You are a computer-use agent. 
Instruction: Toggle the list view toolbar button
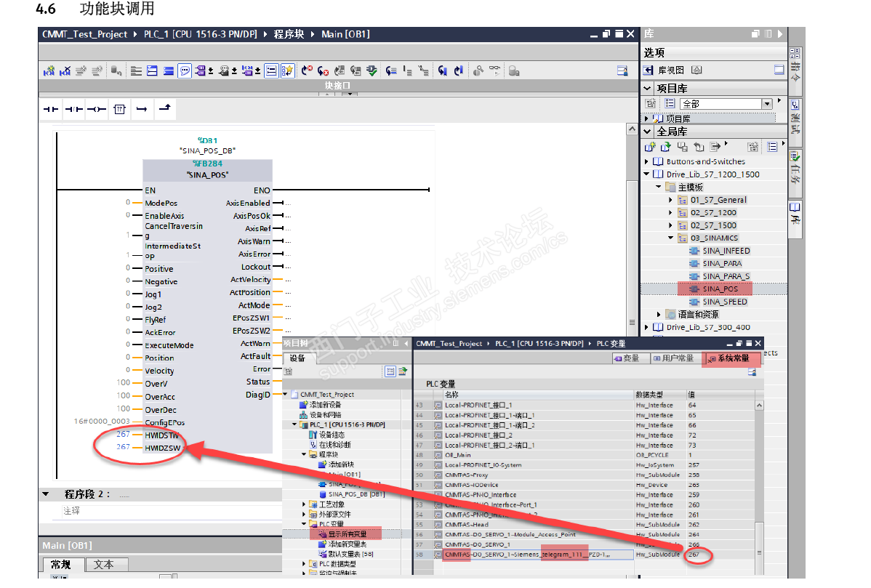pyautogui.click(x=271, y=71)
